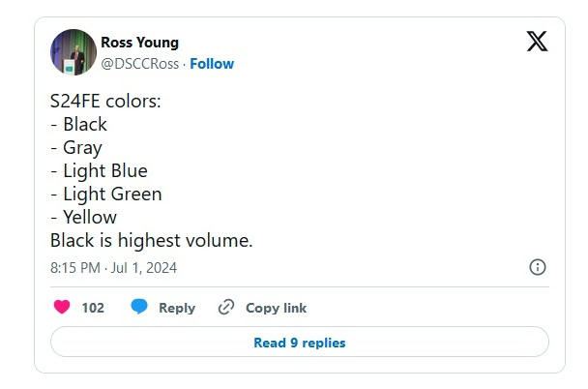Click the Reply text label
Screen dimensions: 588x389
pyautogui.click(x=177, y=308)
